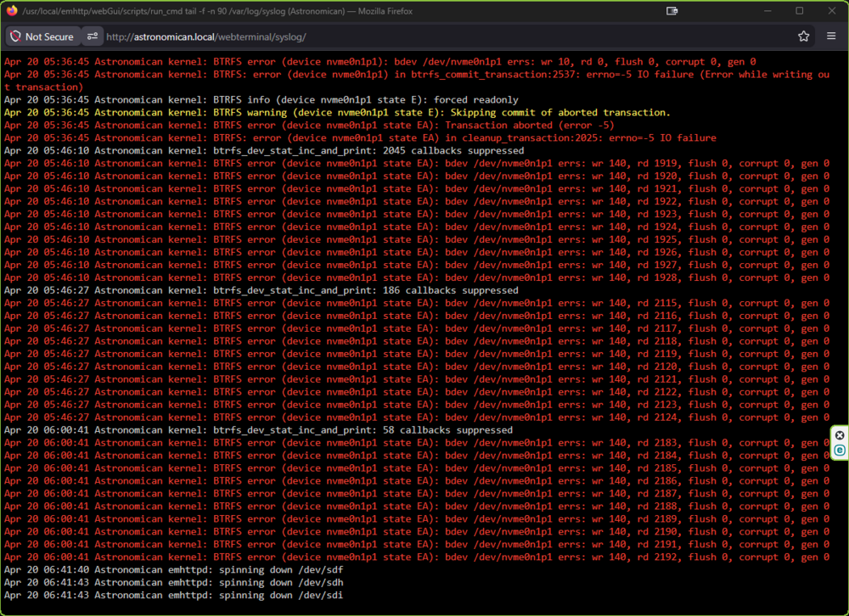Viewport: 849px width, 616px height.
Task: Click the error line with 'rd 2188'
Action: point(417,507)
